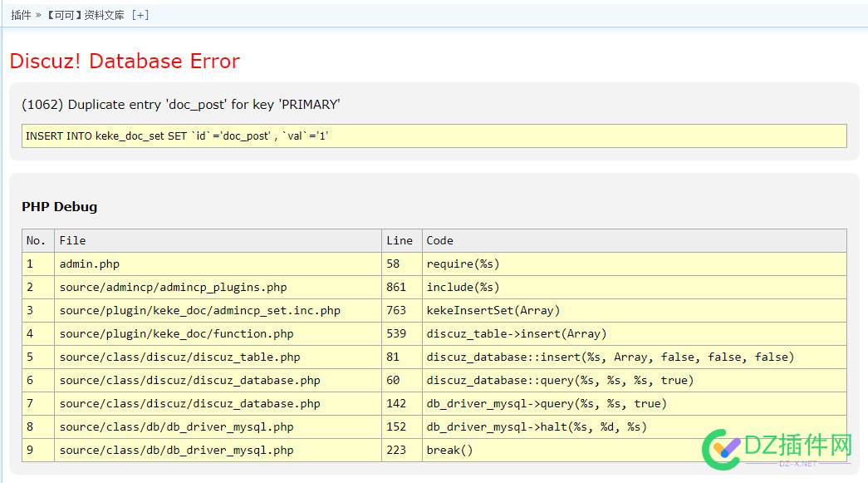The image size is (868, 483).
Task: Click the Code column header
Action: point(439,241)
